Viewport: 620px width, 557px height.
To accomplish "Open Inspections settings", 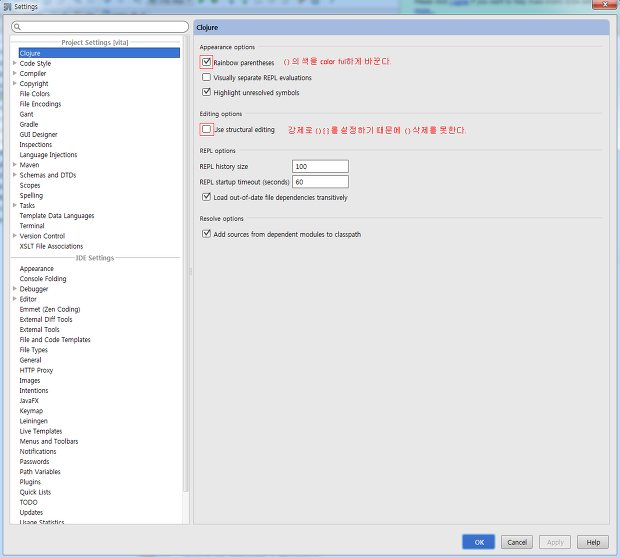I will click(36, 145).
